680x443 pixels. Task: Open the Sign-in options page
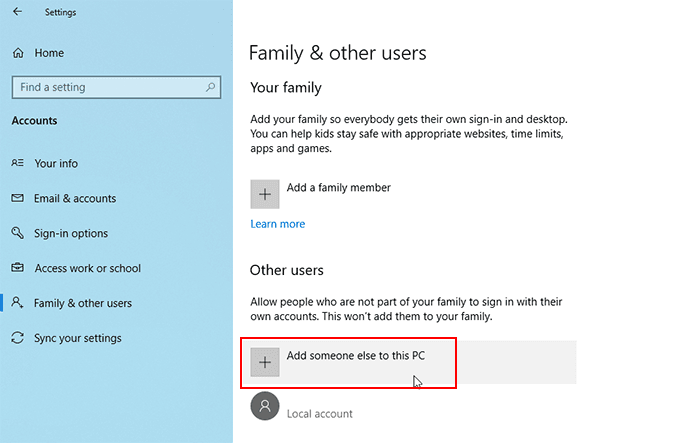pos(71,233)
